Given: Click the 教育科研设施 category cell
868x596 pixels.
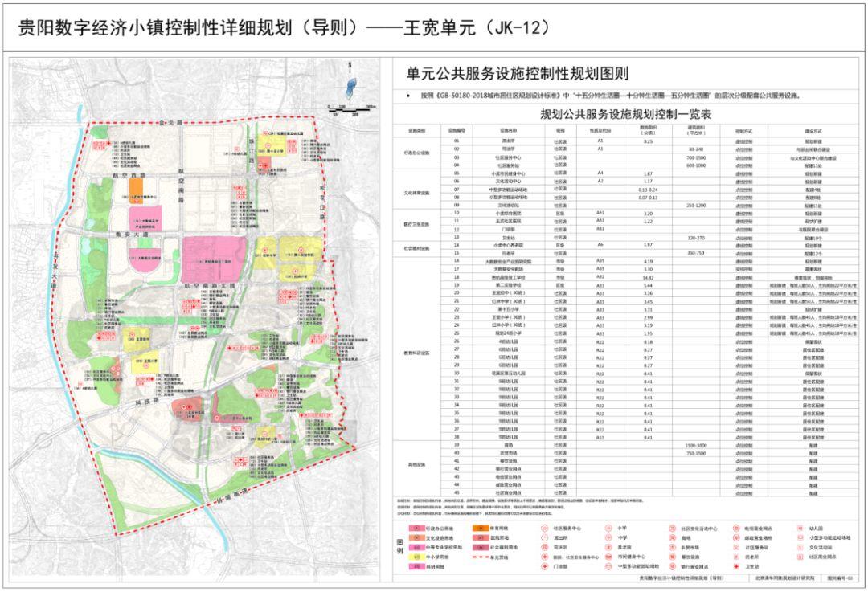Looking at the screenshot, I should click(x=417, y=353).
